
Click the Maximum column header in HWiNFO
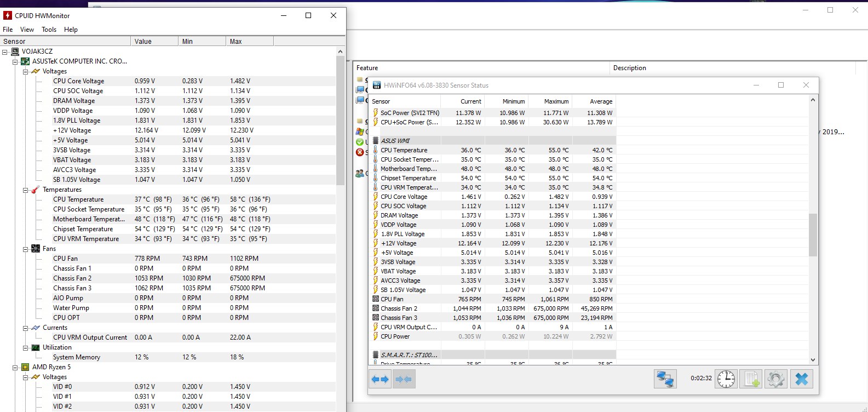pos(556,101)
